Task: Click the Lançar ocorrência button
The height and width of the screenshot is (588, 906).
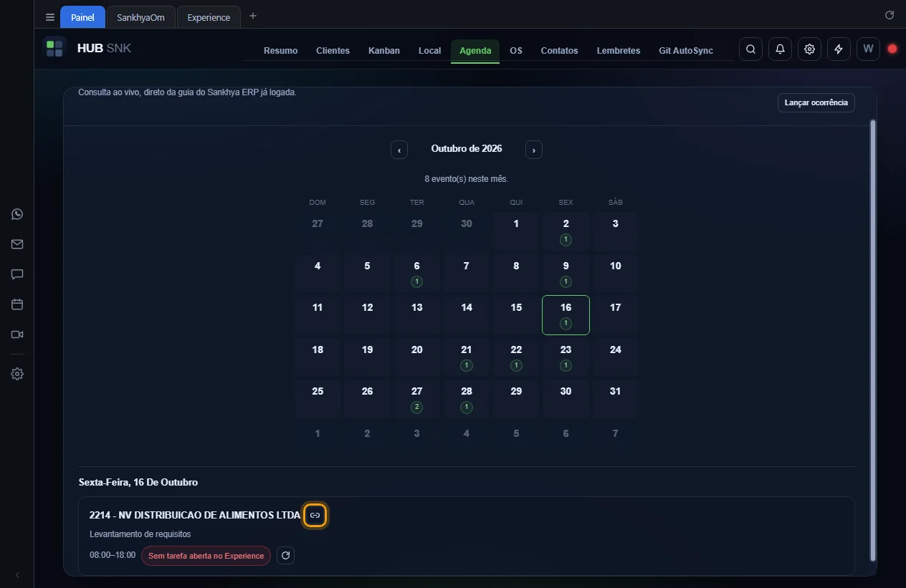Action: pyautogui.click(x=816, y=102)
